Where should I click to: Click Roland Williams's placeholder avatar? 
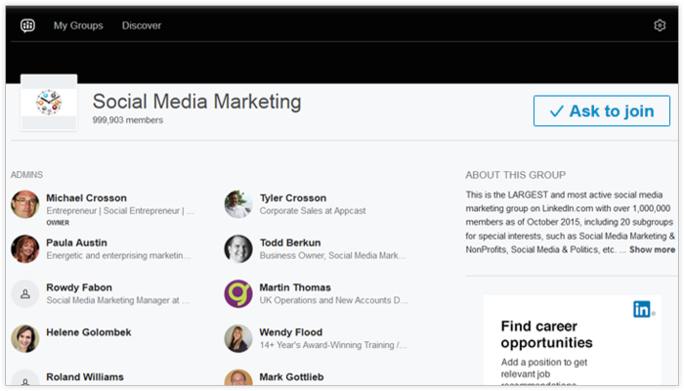click(x=25, y=378)
